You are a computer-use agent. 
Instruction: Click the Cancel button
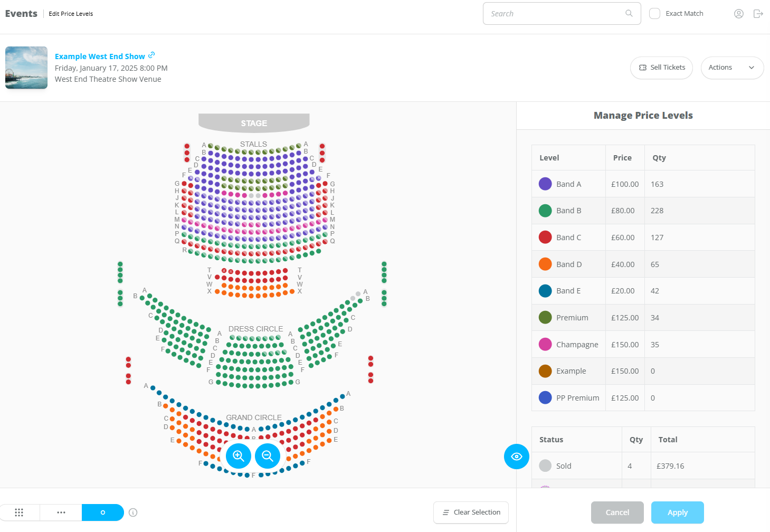point(617,512)
